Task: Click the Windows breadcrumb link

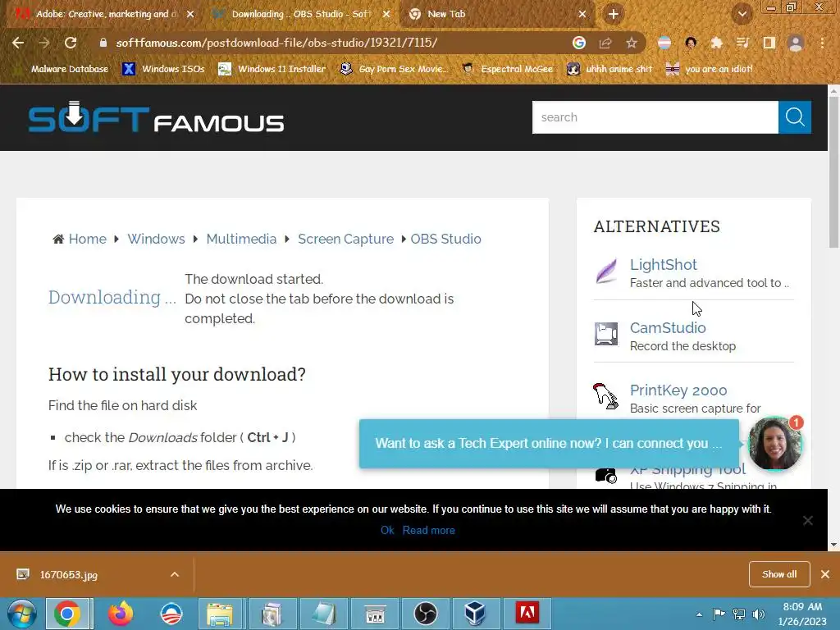Action: [156, 239]
